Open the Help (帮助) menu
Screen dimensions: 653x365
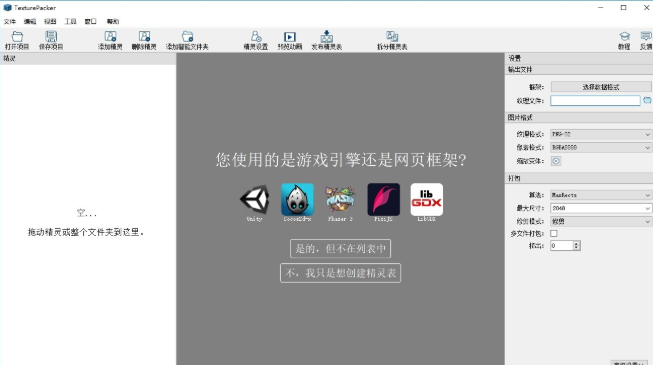tap(112, 21)
